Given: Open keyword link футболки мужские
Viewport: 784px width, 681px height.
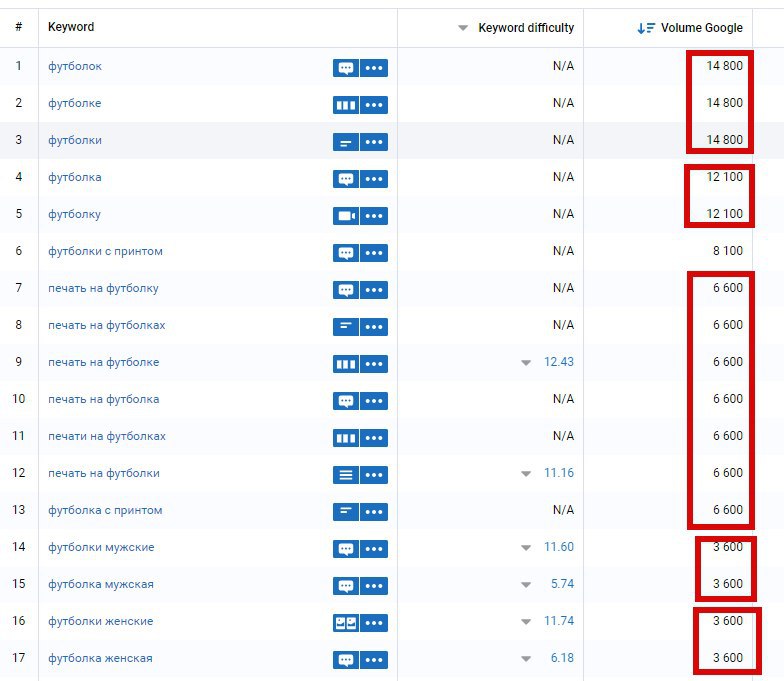Looking at the screenshot, I should (x=102, y=547).
